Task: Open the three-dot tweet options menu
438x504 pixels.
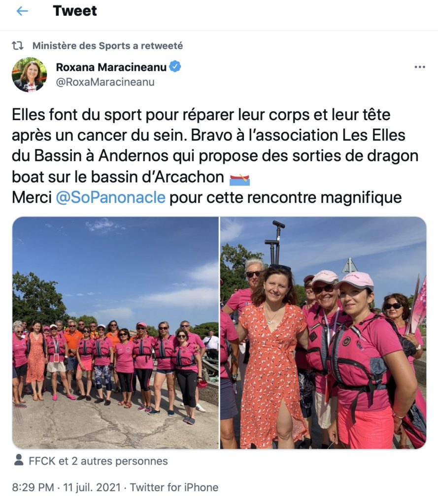Action: pos(420,67)
